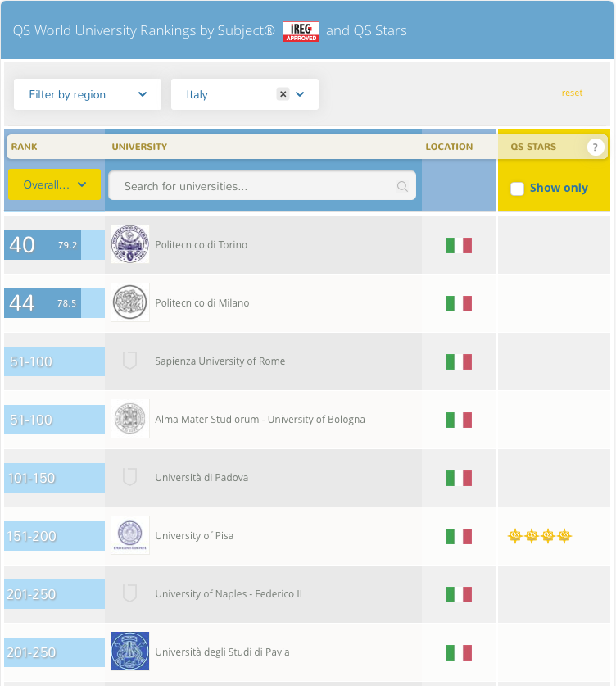The image size is (616, 686).
Task: Click University of Pisa logo
Action: click(130, 535)
